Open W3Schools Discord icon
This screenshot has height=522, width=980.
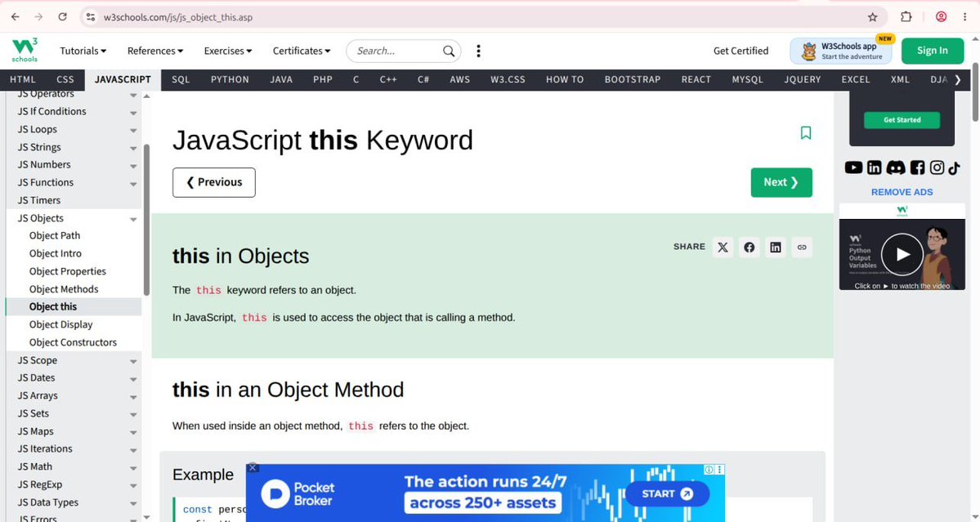[896, 167]
